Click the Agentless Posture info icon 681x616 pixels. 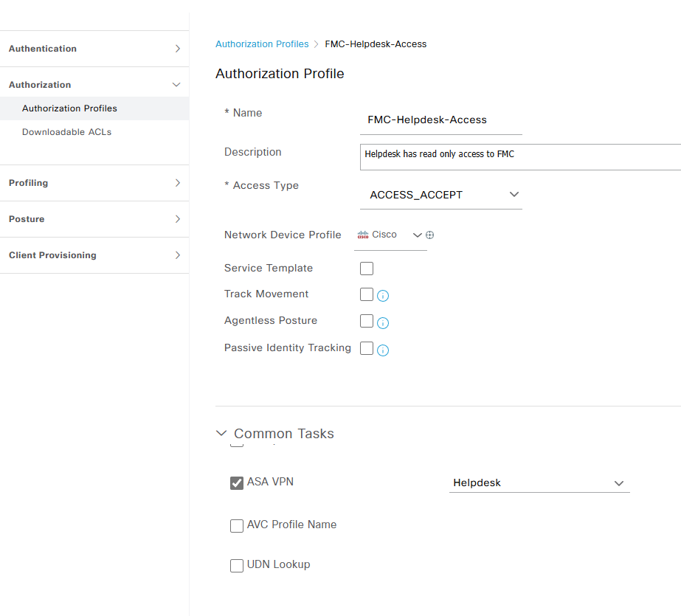[x=383, y=322]
